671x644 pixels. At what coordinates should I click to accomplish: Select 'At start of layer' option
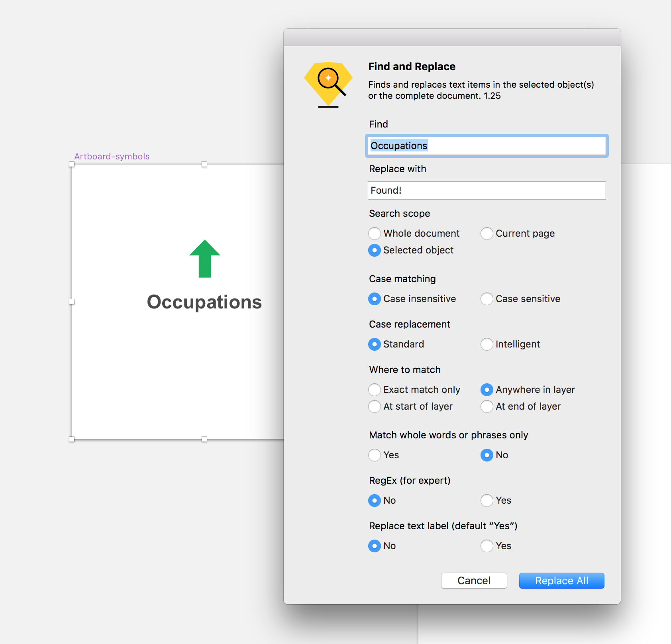374,406
